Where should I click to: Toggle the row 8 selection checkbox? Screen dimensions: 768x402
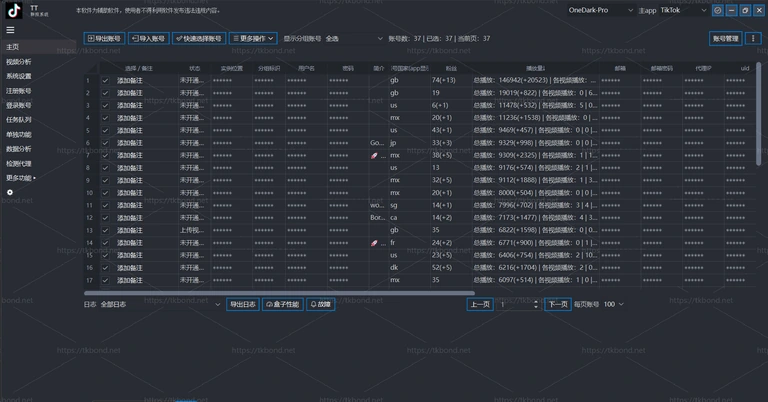click(x=105, y=168)
